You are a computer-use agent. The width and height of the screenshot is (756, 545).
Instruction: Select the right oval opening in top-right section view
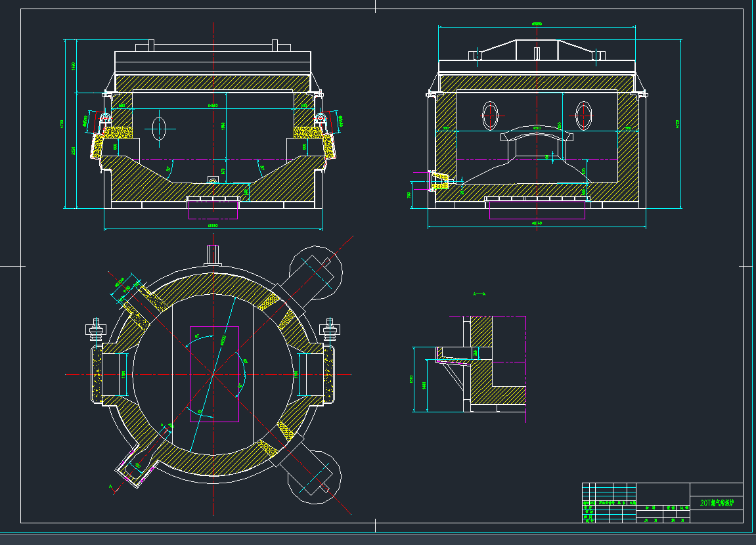583,116
